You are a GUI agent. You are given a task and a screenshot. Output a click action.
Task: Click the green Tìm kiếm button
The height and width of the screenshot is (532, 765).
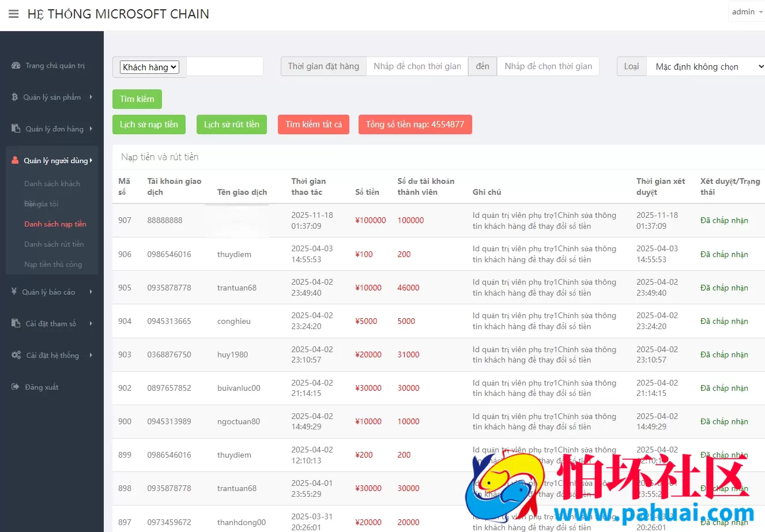click(137, 99)
